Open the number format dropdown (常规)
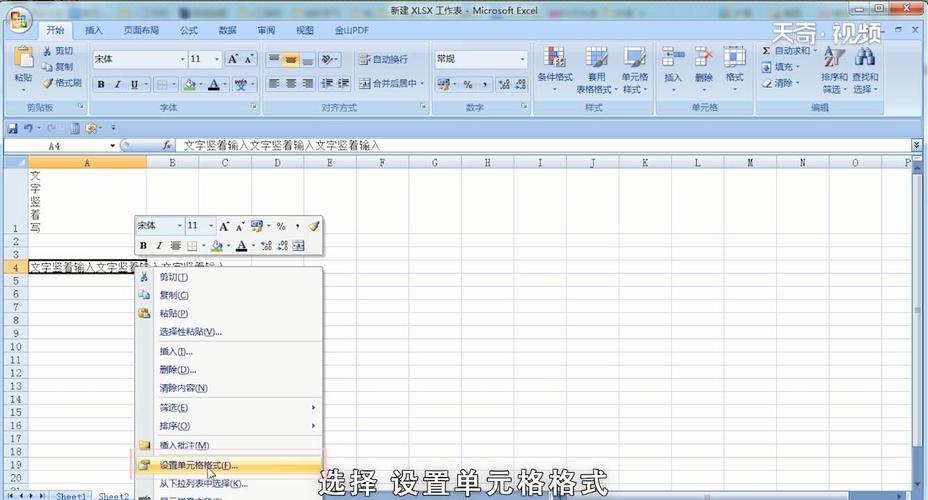 tap(522, 59)
